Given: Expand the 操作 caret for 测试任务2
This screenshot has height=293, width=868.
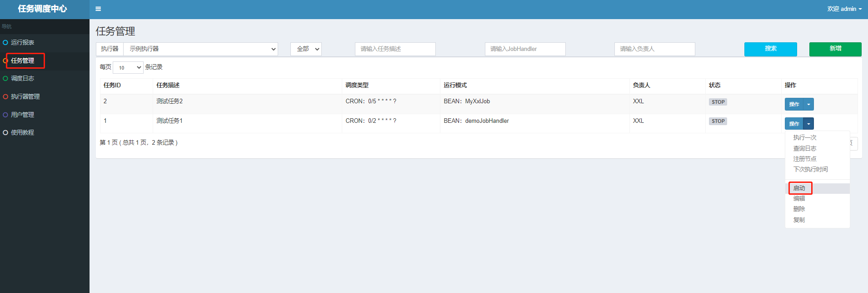Looking at the screenshot, I should [808, 104].
